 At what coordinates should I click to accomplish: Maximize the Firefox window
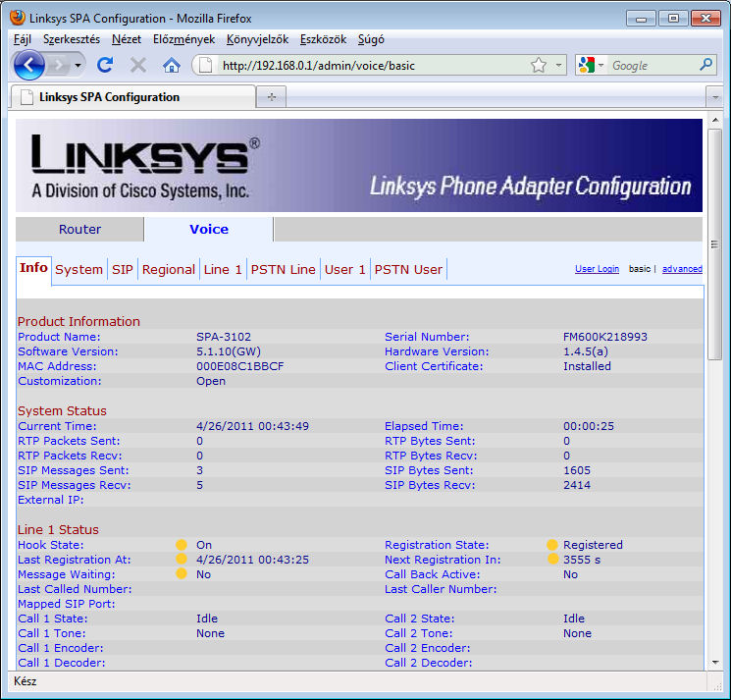tap(673, 19)
